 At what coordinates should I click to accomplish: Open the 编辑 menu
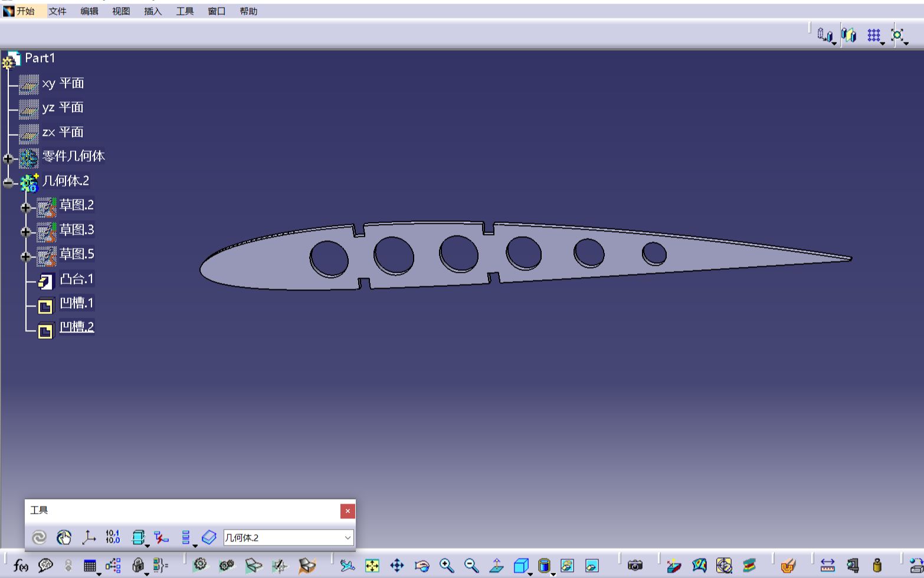tap(89, 11)
